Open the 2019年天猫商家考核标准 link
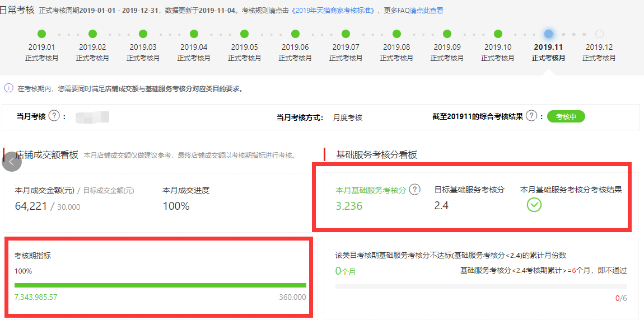Image resolution: width=644 pixels, height=325 pixels. (334, 10)
